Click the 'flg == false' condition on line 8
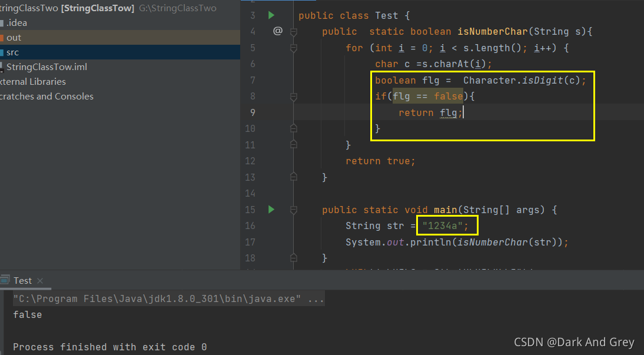644x355 pixels. tap(428, 96)
